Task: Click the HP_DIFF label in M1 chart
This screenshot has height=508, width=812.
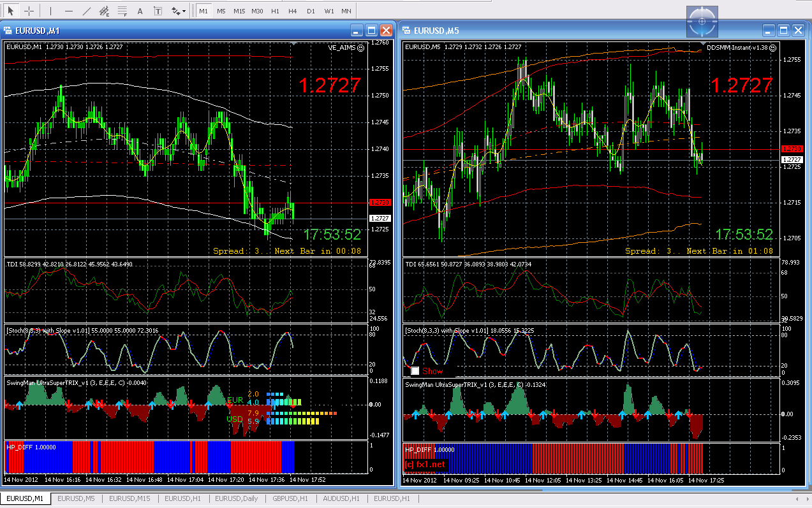Action: click(x=31, y=447)
